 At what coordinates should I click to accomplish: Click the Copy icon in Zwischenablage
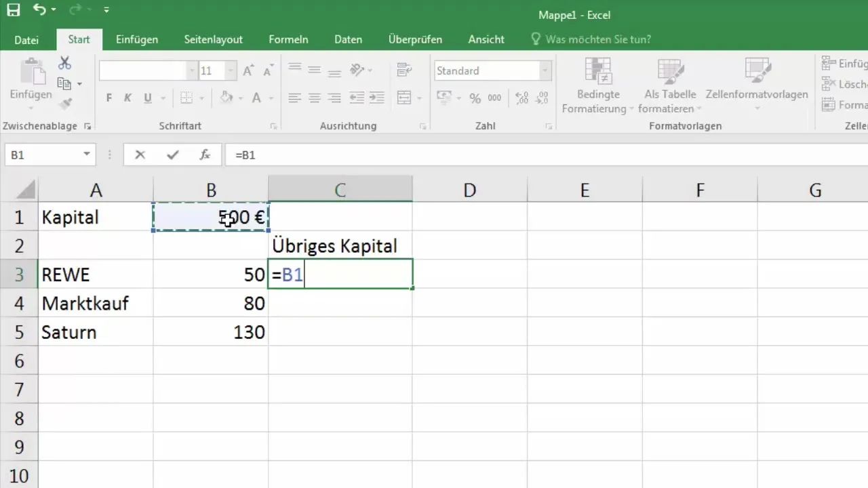pos(65,83)
